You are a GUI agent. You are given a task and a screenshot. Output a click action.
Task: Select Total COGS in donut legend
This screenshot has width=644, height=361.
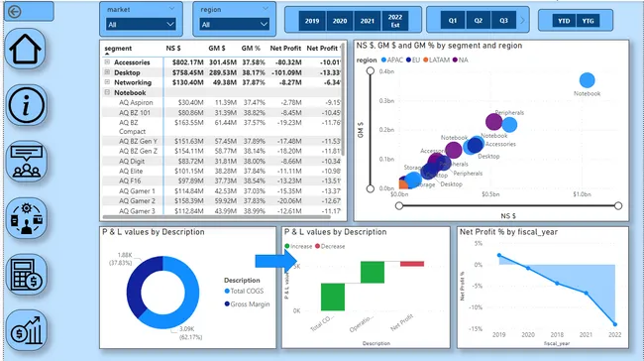coord(244,292)
